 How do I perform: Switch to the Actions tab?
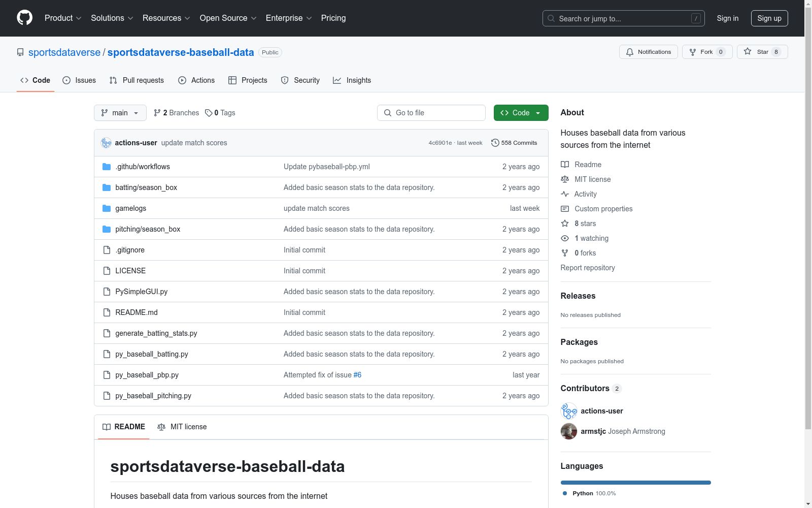196,80
